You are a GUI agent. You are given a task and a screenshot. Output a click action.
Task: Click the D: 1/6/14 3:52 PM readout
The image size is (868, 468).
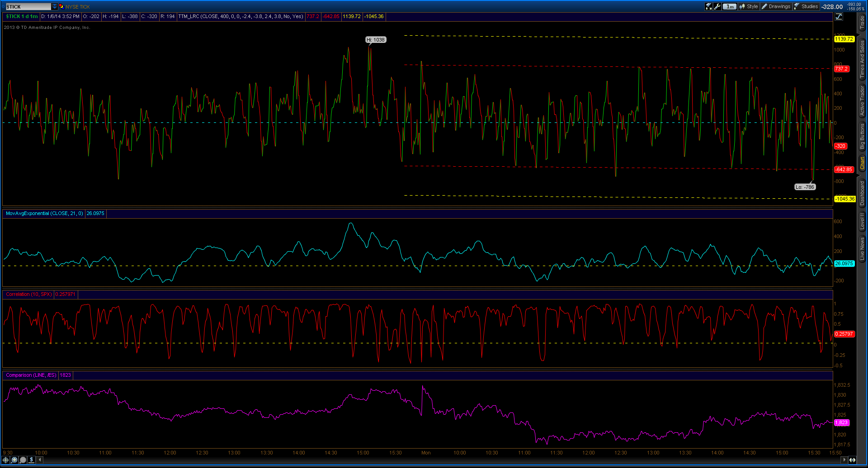61,16
